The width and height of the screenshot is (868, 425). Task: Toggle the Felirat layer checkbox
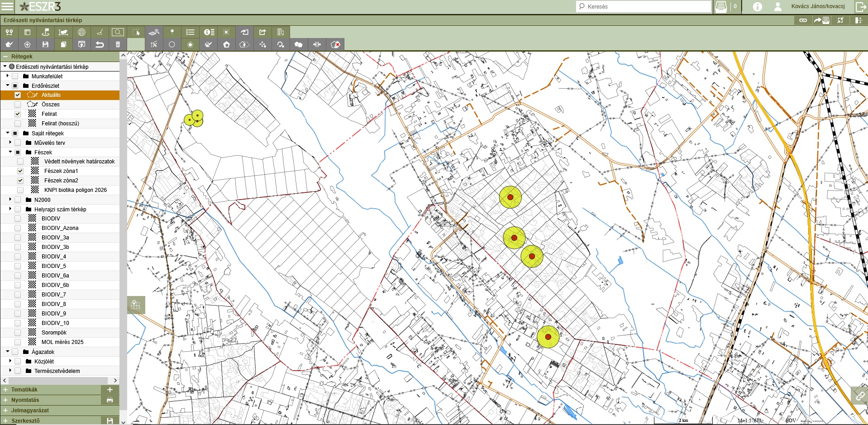point(18,114)
